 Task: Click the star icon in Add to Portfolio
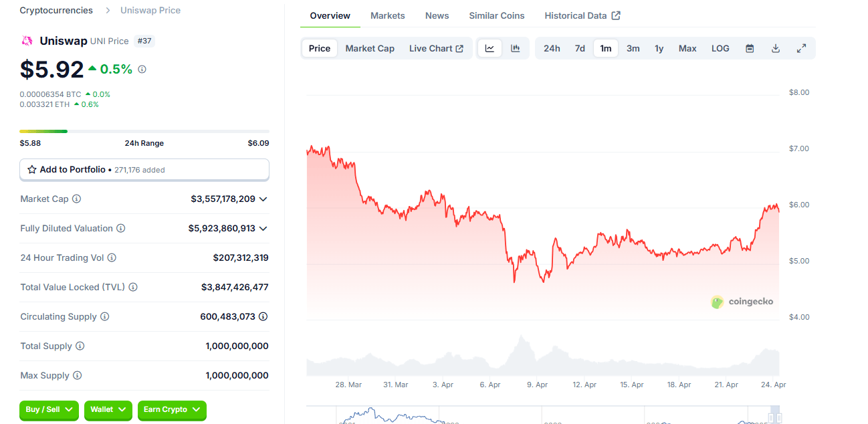coord(31,169)
